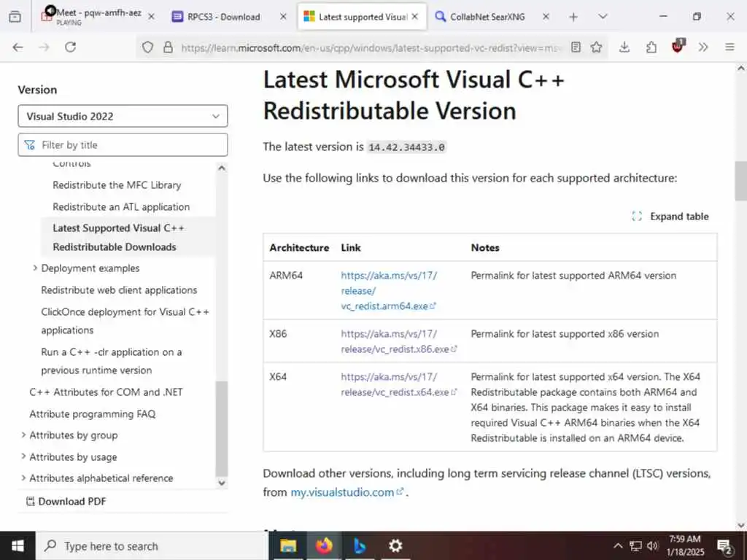
Task: Open the my.visualstudio.com link
Action: click(347, 492)
